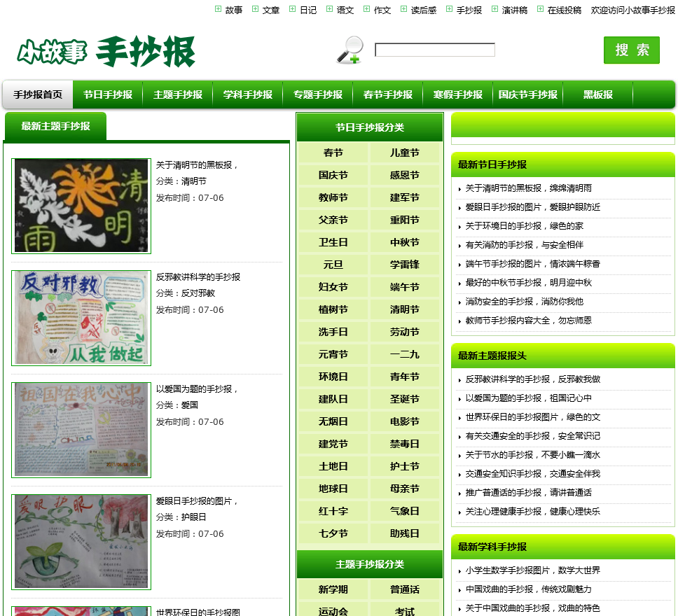
Task: Click the magnifying glass search icon
Action: point(350,50)
